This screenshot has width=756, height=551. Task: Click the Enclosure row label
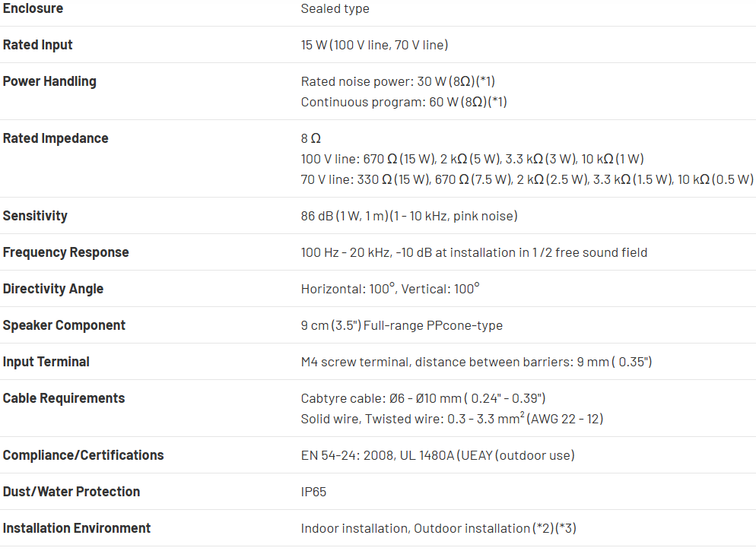point(33,8)
